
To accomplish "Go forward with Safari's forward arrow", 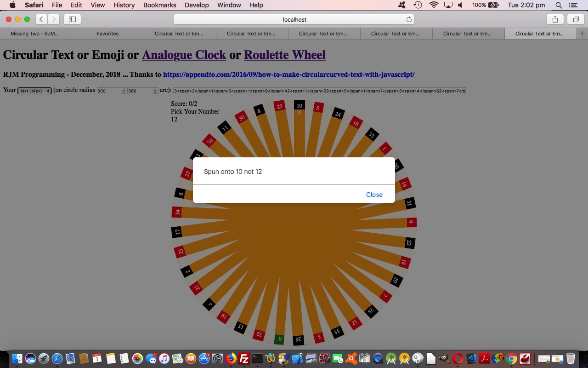I will [53, 19].
